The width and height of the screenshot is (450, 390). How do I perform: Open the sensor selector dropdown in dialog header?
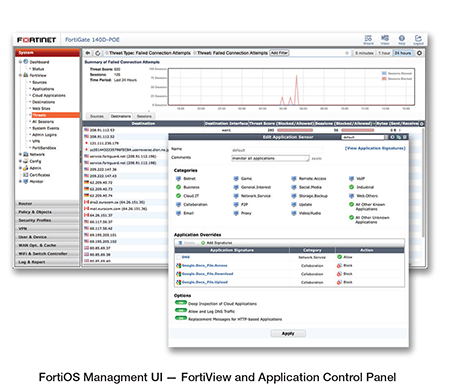365,137
